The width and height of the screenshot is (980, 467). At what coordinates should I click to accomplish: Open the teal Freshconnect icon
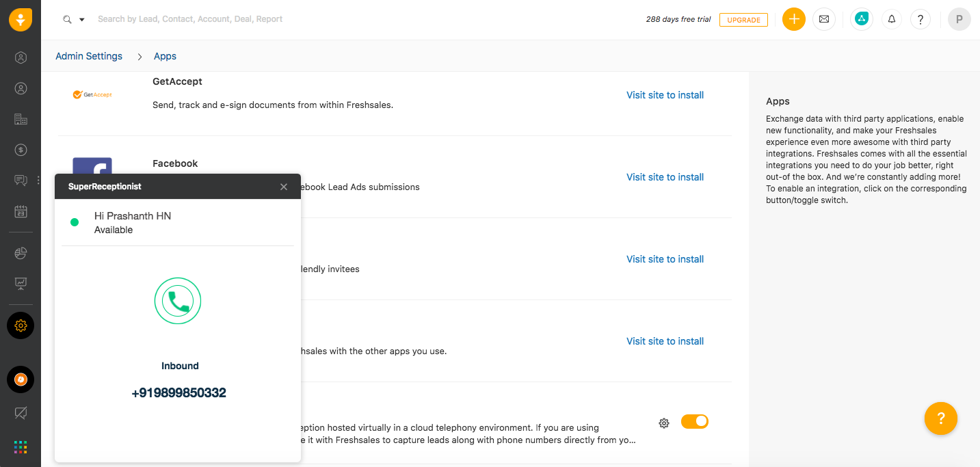pos(861,19)
